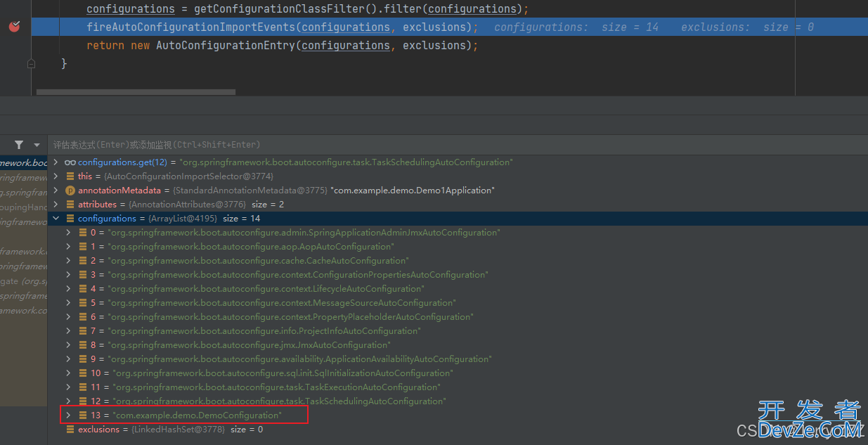Click the inline hint 'exclusions: size = 0'

click(x=748, y=27)
